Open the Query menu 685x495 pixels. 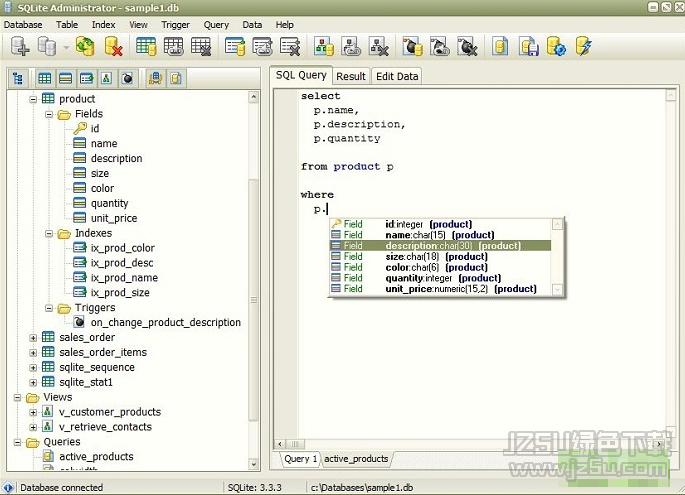pyautogui.click(x=216, y=25)
